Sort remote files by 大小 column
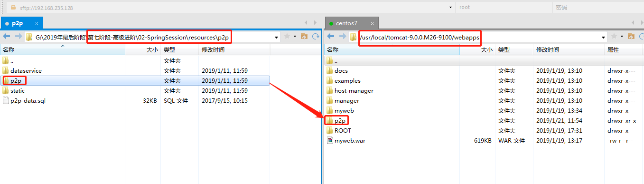644x184 pixels. coord(486,49)
